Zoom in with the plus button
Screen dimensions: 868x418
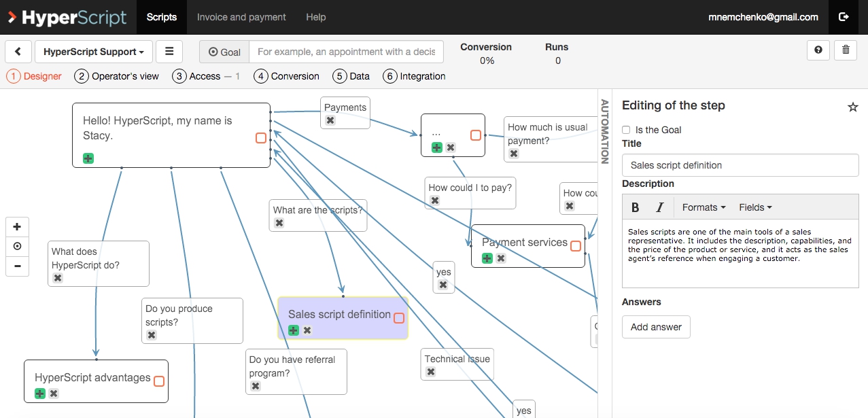(17, 227)
